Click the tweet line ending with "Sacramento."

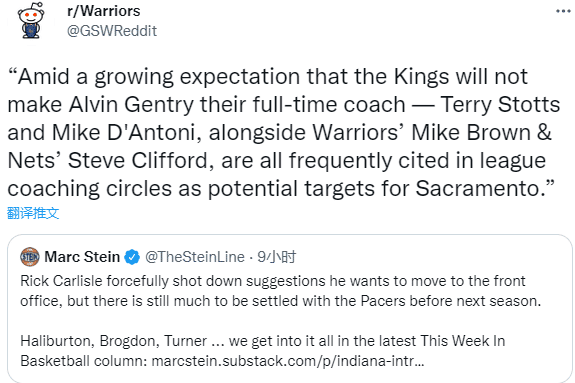tap(281, 189)
